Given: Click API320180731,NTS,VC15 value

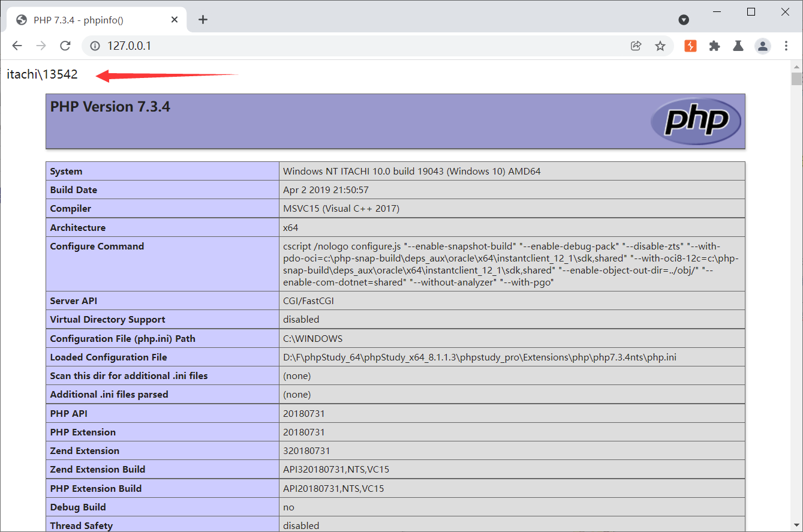Looking at the screenshot, I should click(x=336, y=470).
